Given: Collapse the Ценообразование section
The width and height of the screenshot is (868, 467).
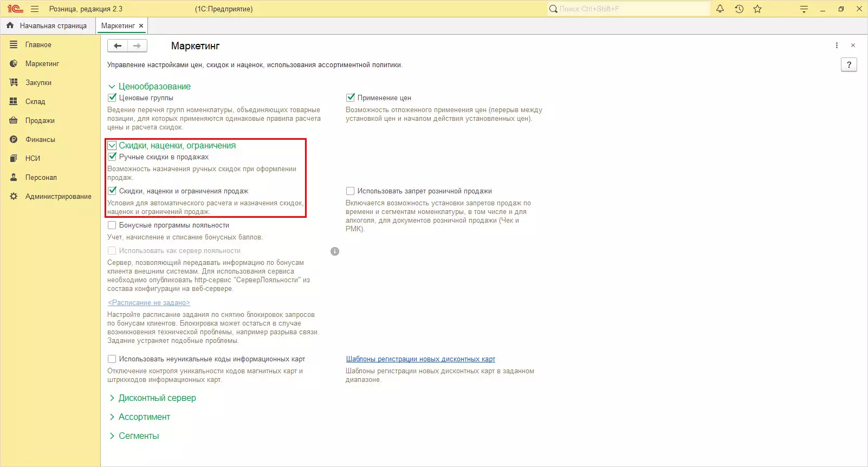Looking at the screenshot, I should [x=112, y=87].
